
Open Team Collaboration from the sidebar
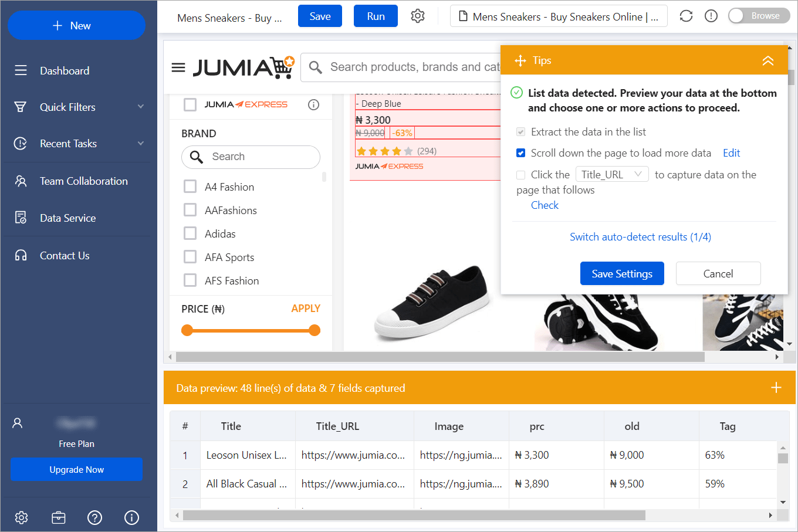point(83,181)
